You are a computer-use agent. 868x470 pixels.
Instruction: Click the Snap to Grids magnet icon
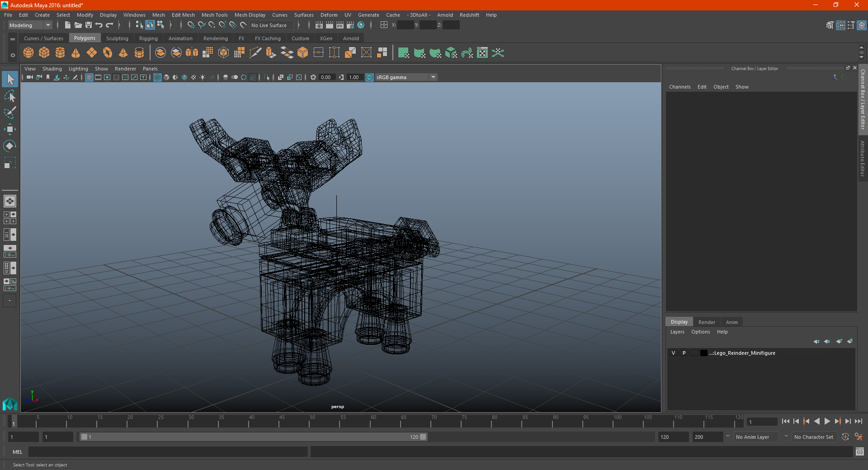pos(191,25)
